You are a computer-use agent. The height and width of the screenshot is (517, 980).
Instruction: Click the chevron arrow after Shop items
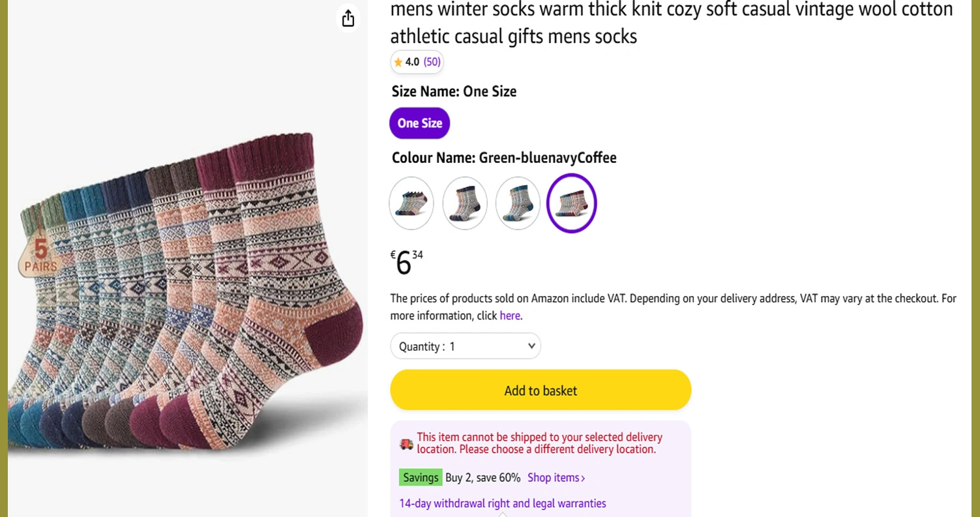click(583, 479)
